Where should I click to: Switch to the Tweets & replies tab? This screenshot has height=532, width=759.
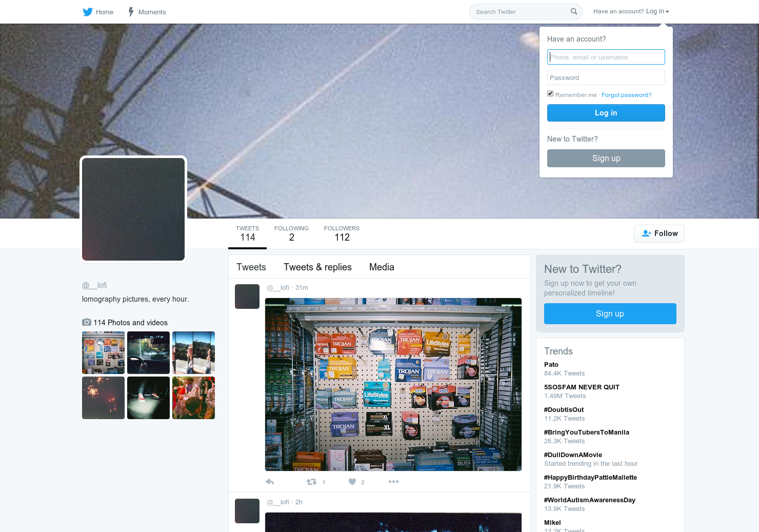[317, 267]
